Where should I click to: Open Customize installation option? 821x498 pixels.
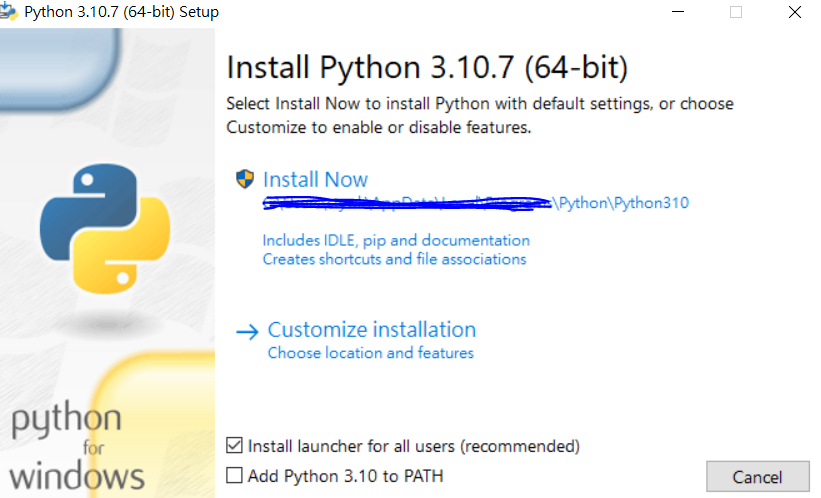click(372, 330)
